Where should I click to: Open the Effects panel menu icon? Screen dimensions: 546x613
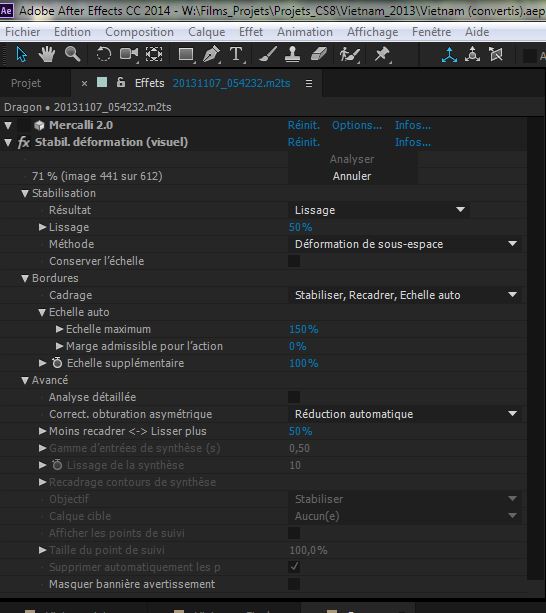coord(309,84)
